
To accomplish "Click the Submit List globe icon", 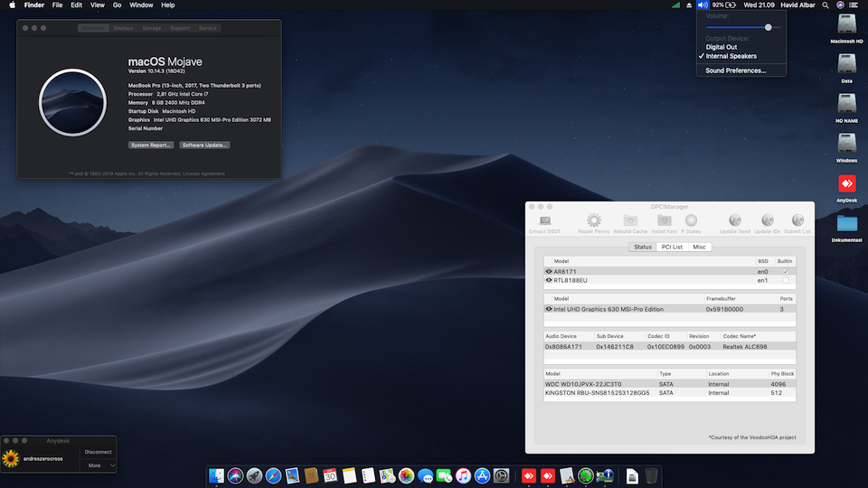I will (x=797, y=221).
